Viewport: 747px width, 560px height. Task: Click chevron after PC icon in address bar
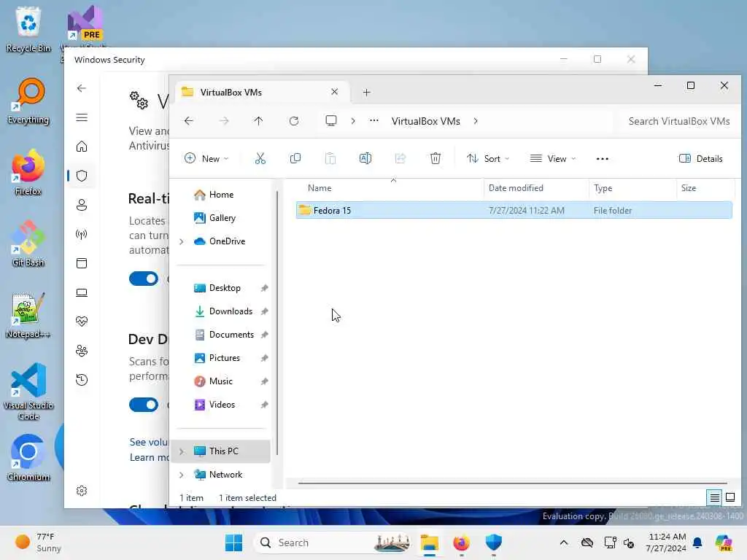coord(352,121)
